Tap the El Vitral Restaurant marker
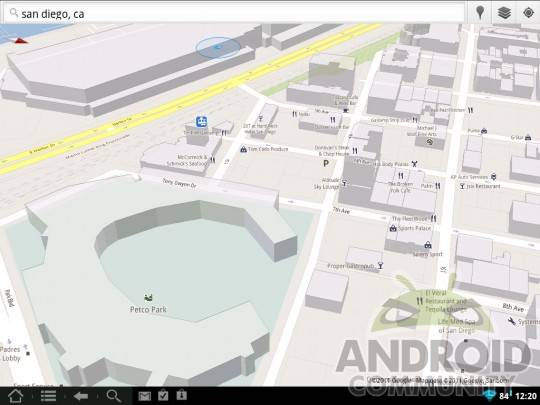The width and height of the screenshot is (540, 405). (419, 301)
